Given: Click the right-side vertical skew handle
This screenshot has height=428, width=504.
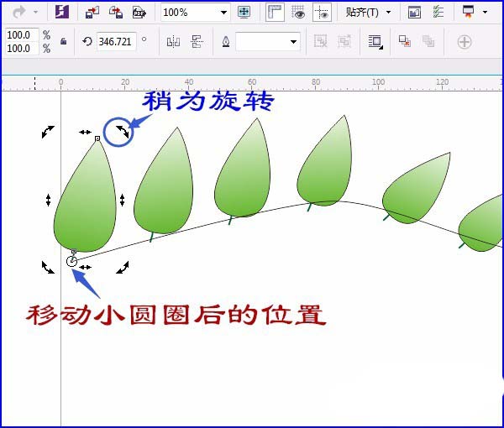Looking at the screenshot, I should click(122, 200).
